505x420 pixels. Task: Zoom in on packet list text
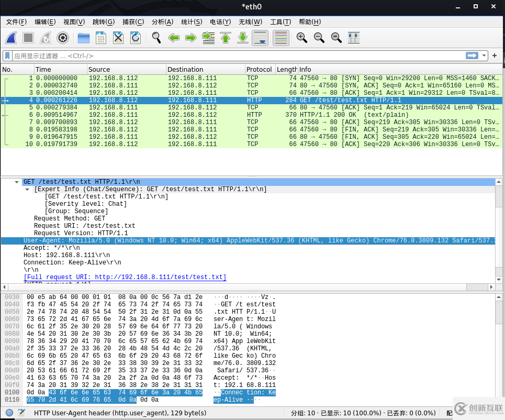(301, 38)
